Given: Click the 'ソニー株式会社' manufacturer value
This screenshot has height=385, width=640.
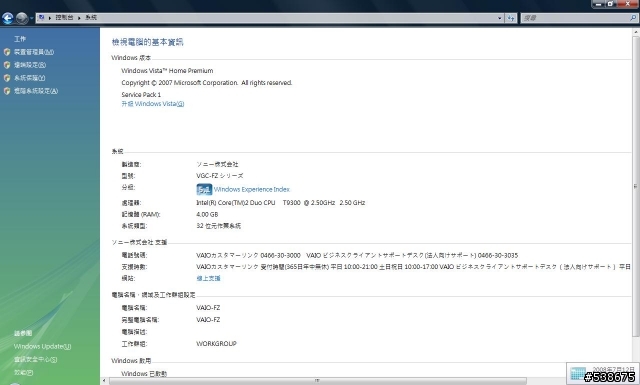Looking at the screenshot, I should tap(217, 164).
